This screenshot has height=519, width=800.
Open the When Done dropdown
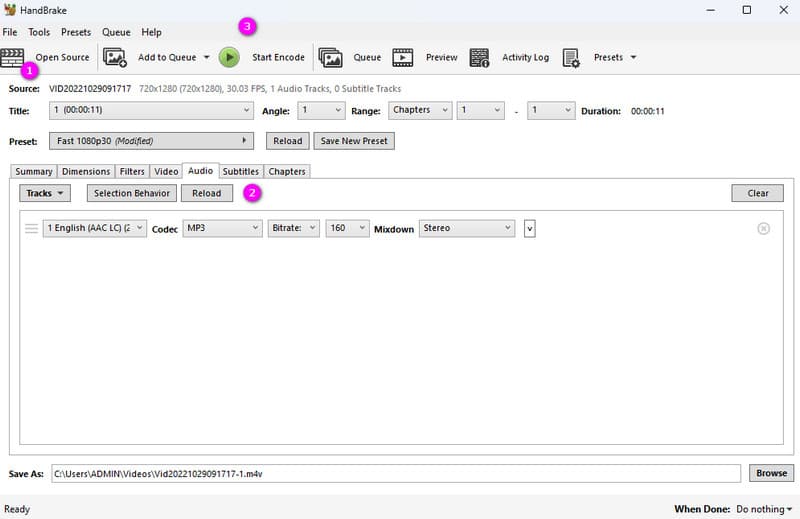click(x=765, y=509)
